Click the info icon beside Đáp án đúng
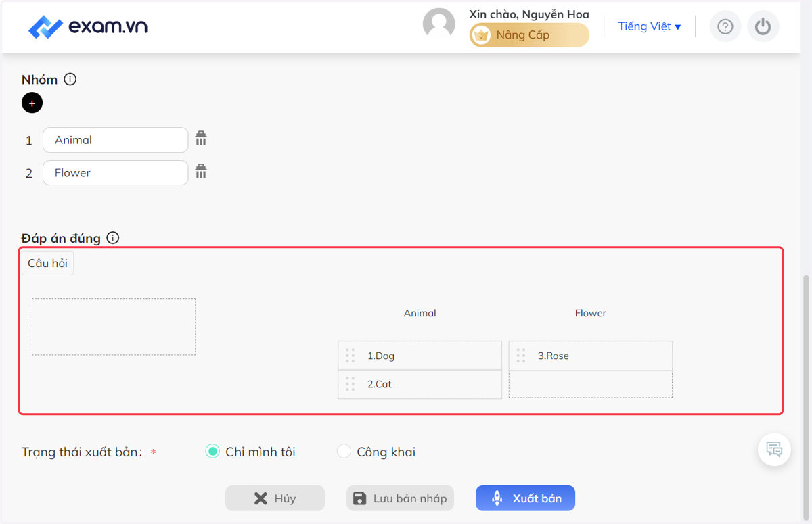Viewport: 812px width, 524px height. point(113,238)
